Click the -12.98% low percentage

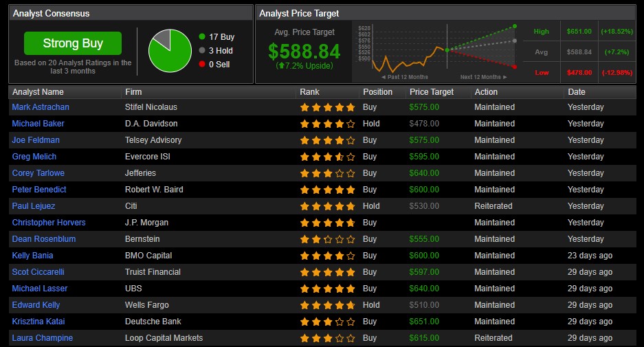[x=617, y=72]
